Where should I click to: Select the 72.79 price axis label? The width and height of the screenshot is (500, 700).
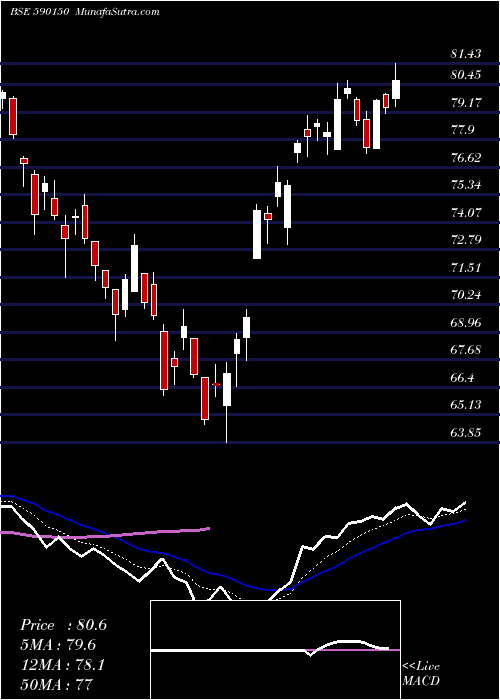(x=466, y=240)
